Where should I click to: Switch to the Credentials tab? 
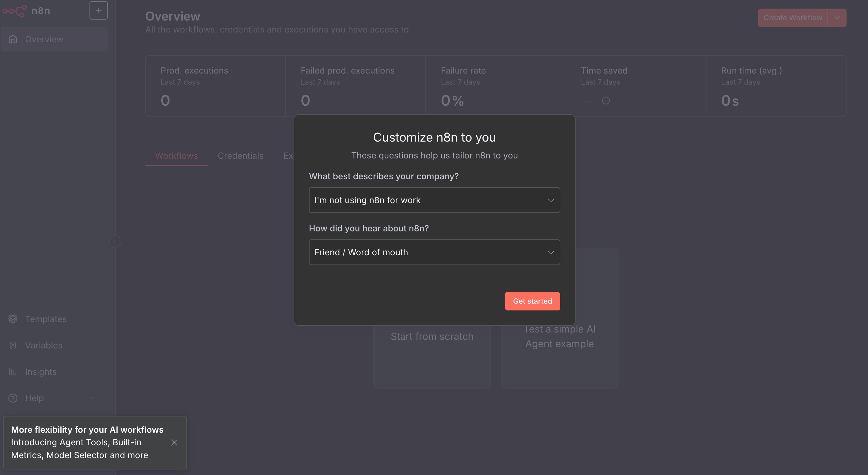(x=240, y=156)
